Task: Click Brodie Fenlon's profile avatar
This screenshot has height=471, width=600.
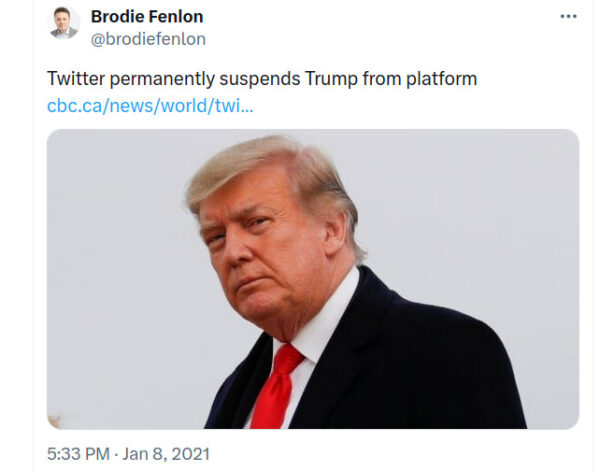Action: (64, 23)
